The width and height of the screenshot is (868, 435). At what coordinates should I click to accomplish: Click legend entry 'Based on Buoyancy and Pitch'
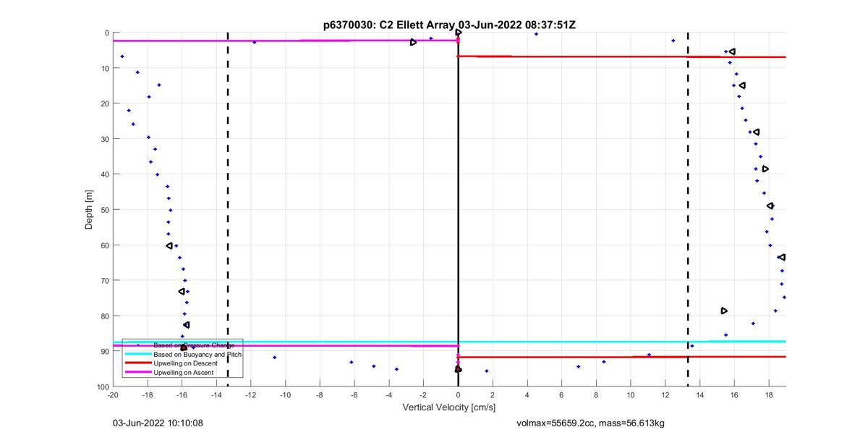(197, 355)
